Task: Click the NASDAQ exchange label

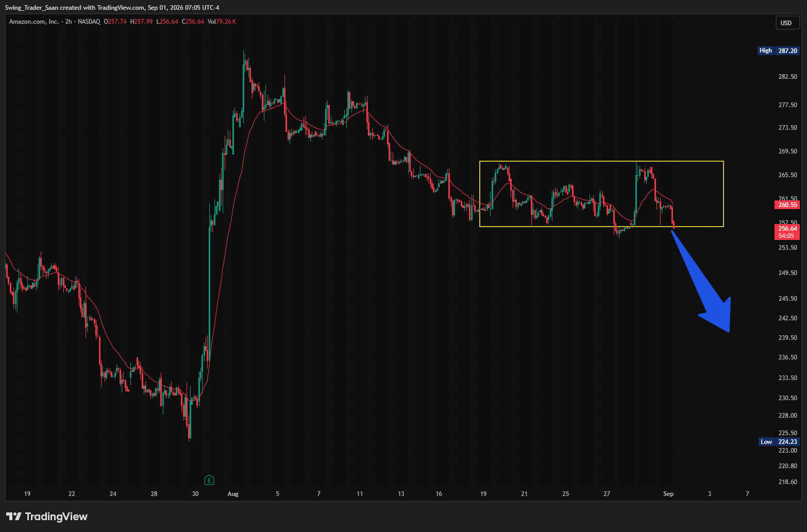Action: click(89, 22)
